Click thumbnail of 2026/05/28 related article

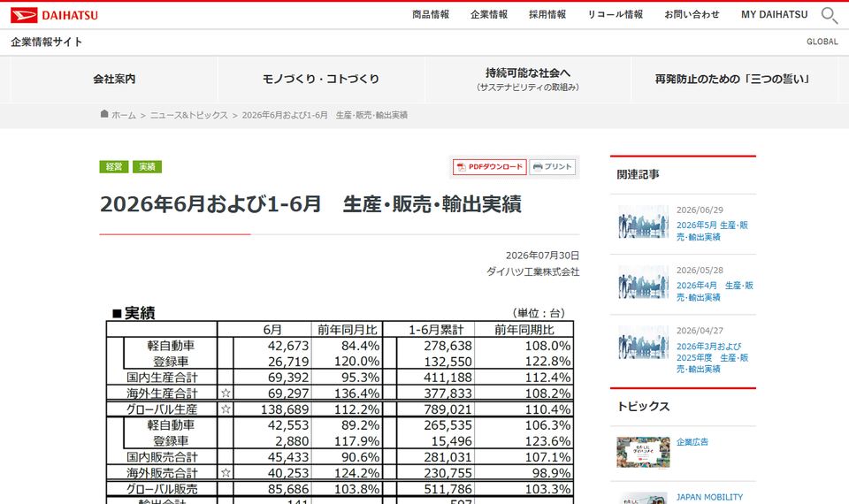point(643,283)
